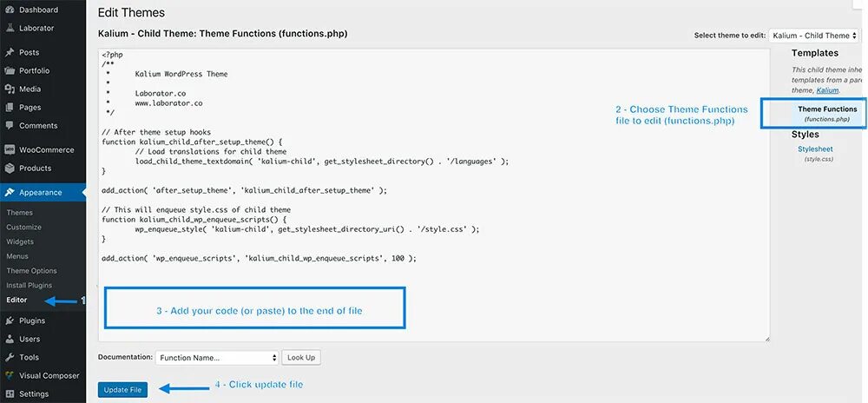Viewport: 868px width, 403px height.
Task: Click the Products box icon
Action: 10,168
